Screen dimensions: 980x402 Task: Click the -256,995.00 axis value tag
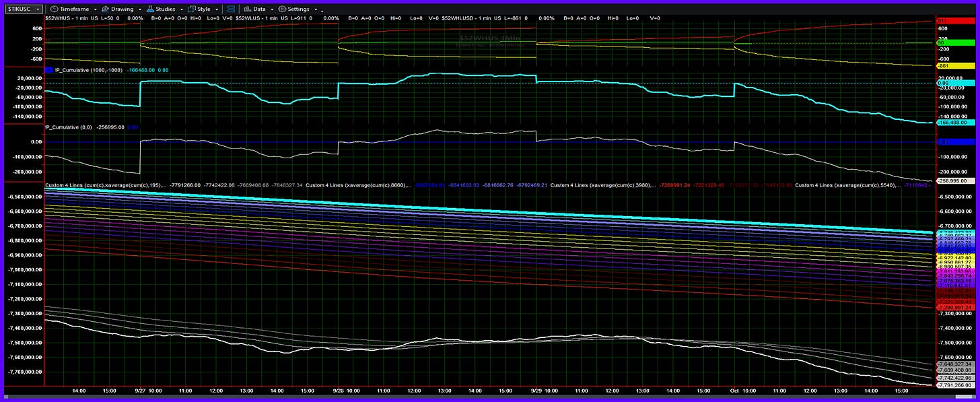coord(955,180)
